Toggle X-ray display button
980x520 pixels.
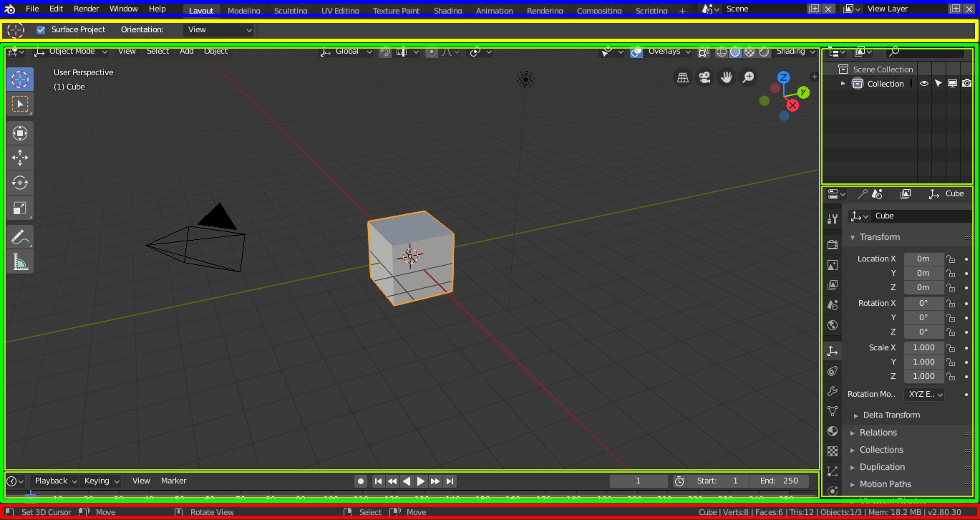704,52
